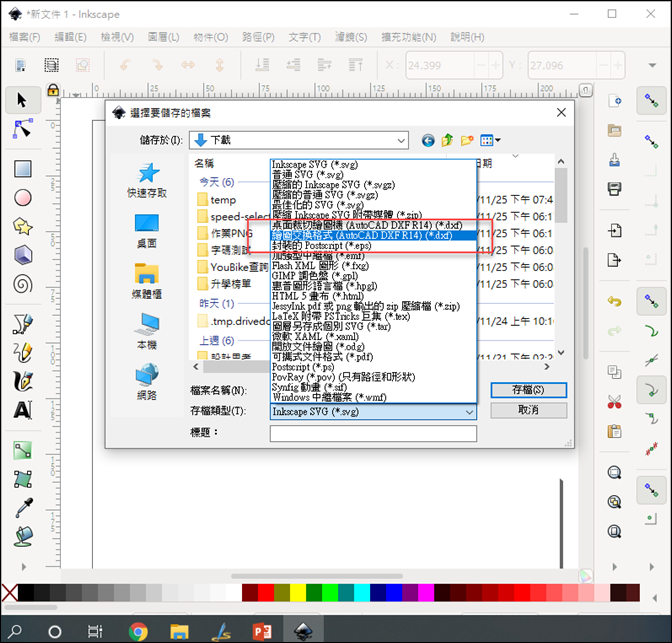Expand the top toolbar overflow arrow
The width and height of the screenshot is (672, 643).
tap(652, 66)
